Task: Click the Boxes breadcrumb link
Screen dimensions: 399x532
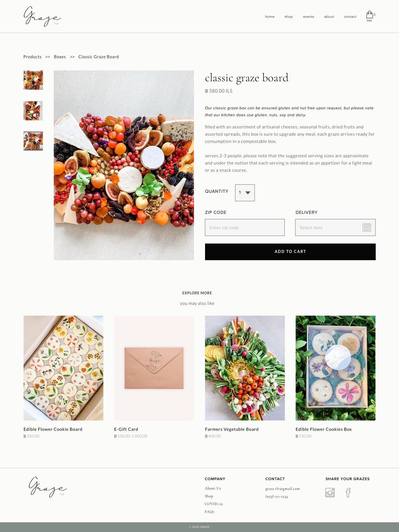Action: click(x=60, y=57)
